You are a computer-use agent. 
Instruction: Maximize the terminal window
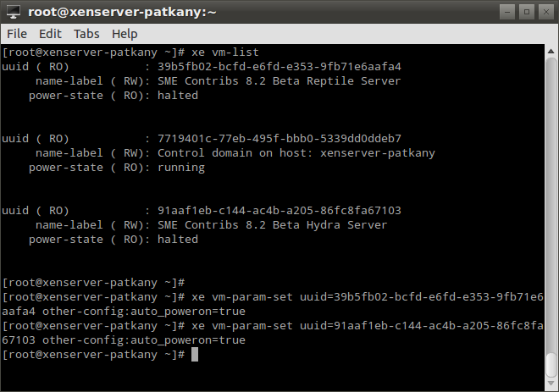click(527, 12)
